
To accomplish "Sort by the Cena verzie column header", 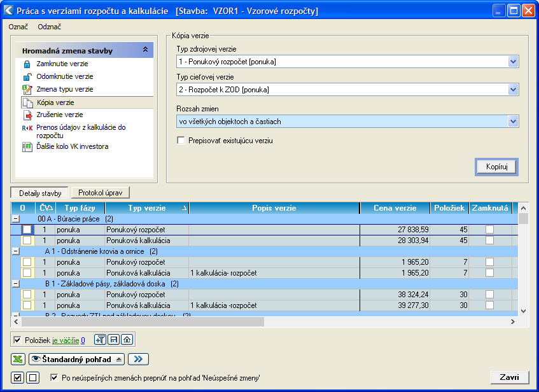I will pos(395,208).
